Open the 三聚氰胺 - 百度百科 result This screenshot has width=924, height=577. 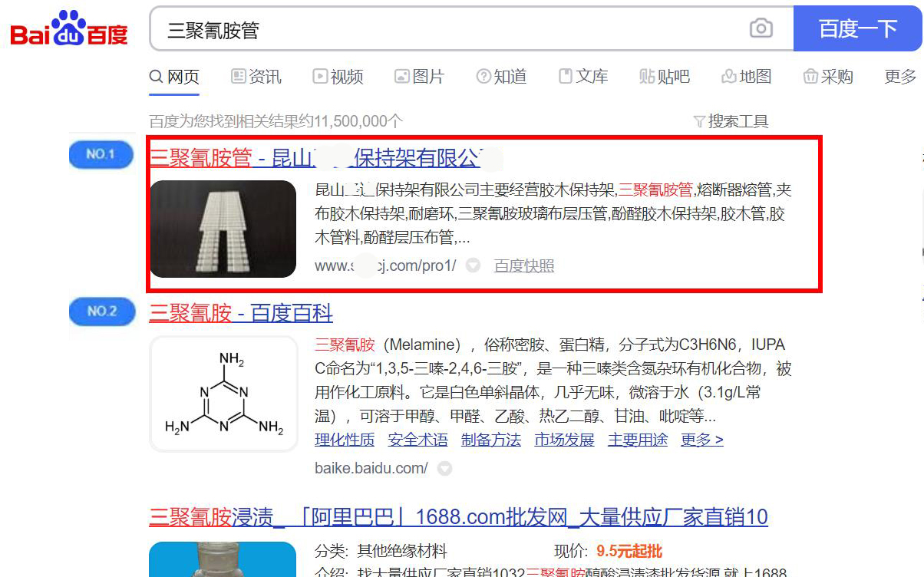241,313
